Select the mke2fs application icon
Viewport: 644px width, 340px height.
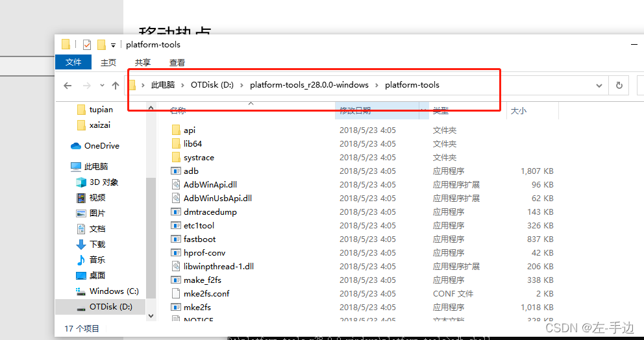pyautogui.click(x=176, y=306)
